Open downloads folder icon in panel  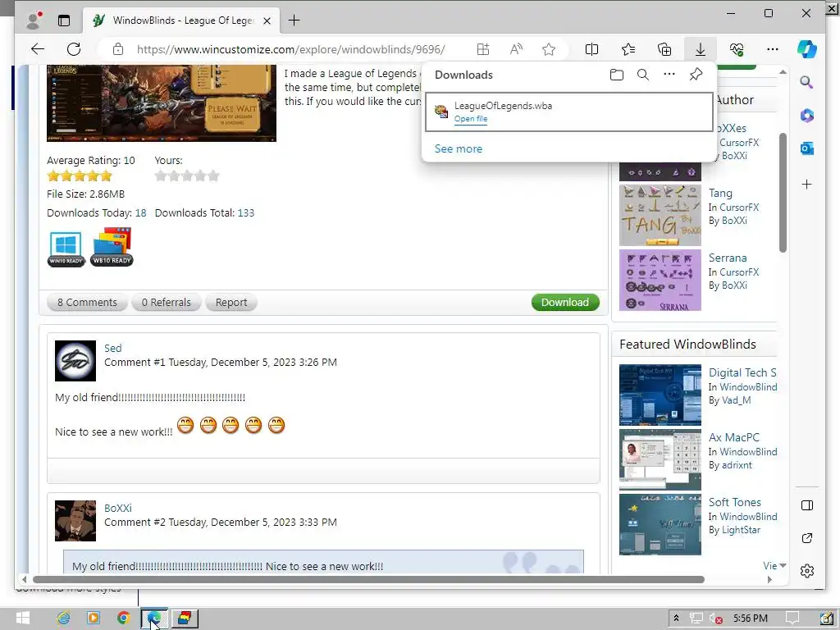click(x=617, y=75)
